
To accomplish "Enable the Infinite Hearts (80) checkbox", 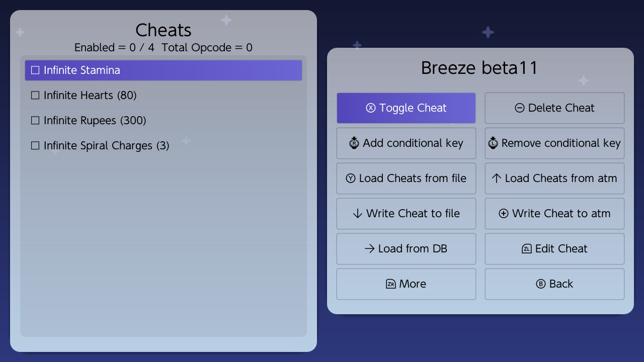I will (35, 96).
